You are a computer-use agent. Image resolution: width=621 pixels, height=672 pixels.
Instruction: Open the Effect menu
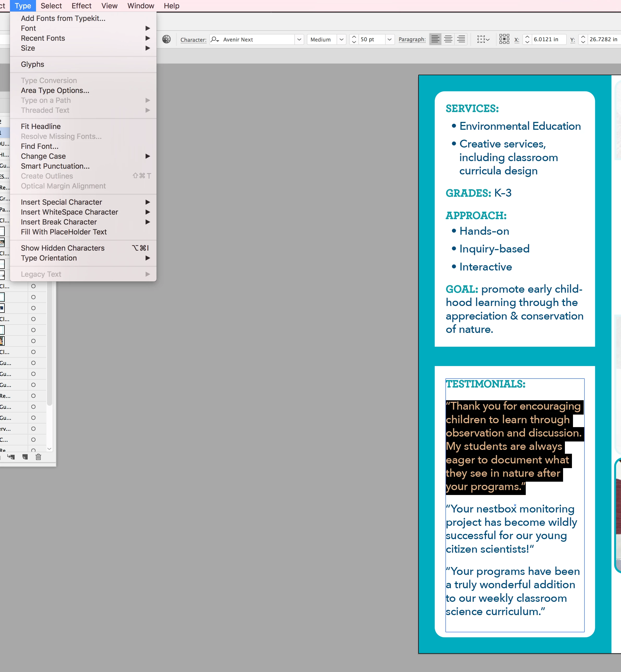(x=81, y=6)
